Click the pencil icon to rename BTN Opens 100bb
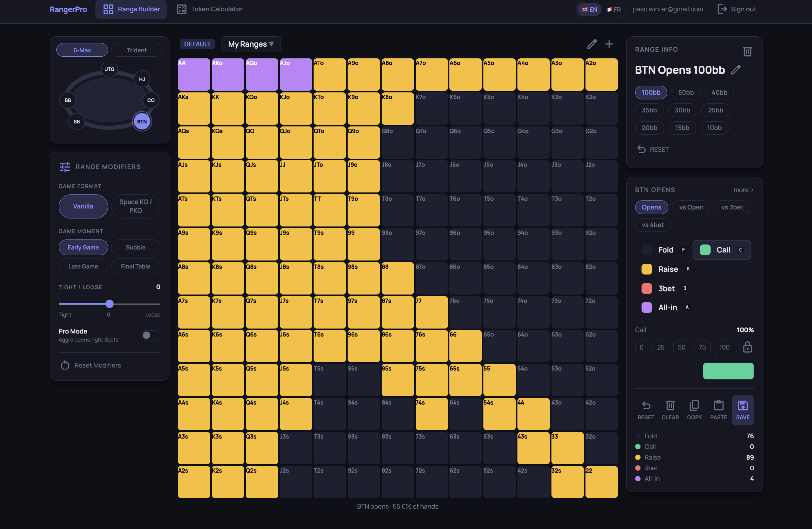Screen dimensions: 812x529 point(736,70)
